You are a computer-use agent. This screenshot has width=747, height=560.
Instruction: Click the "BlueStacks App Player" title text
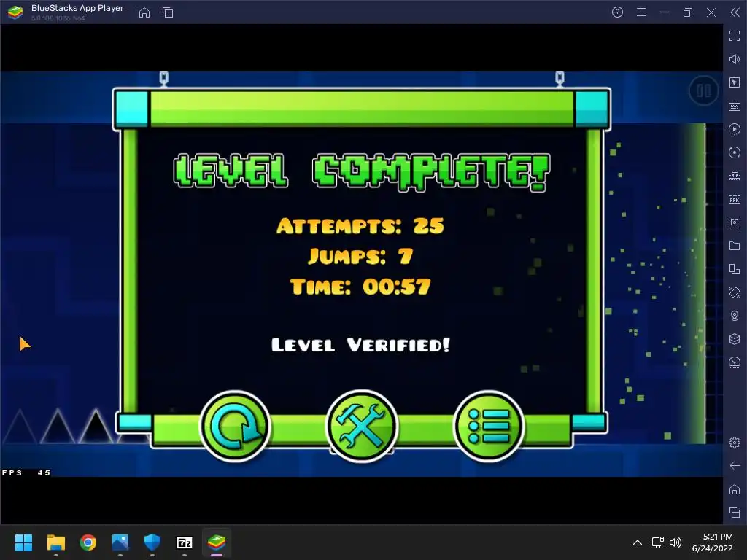pos(77,8)
